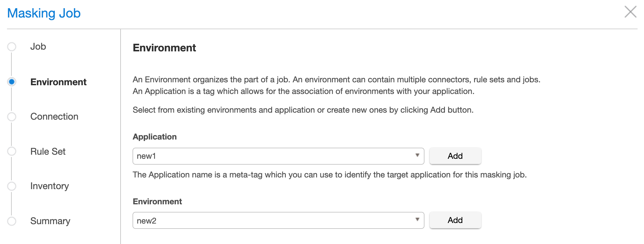Viewport: 644px width, 244px height.
Task: Click the Job step circle indicator
Action: [12, 47]
